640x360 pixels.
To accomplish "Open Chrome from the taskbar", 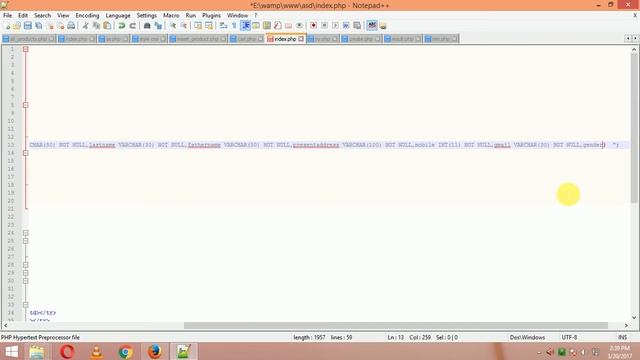I will point(125,351).
